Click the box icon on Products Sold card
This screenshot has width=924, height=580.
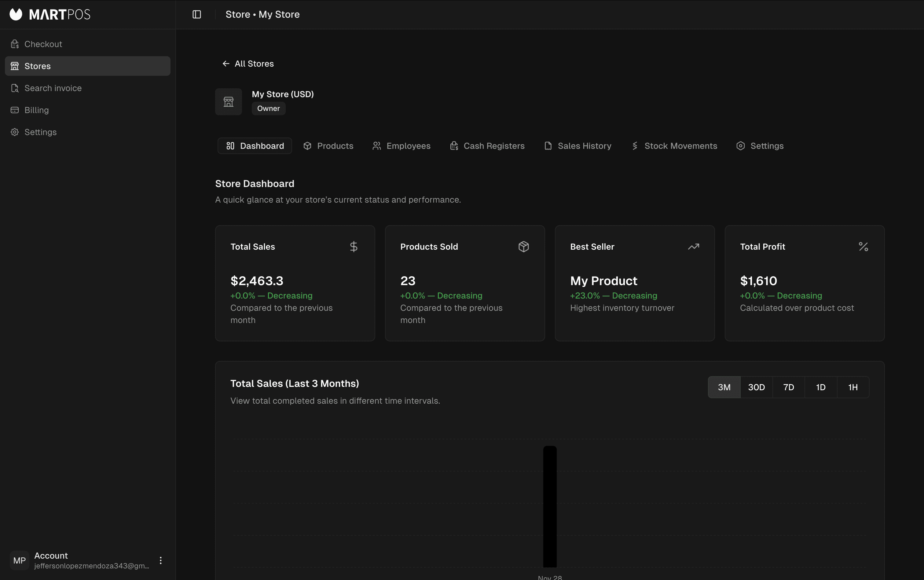(523, 247)
